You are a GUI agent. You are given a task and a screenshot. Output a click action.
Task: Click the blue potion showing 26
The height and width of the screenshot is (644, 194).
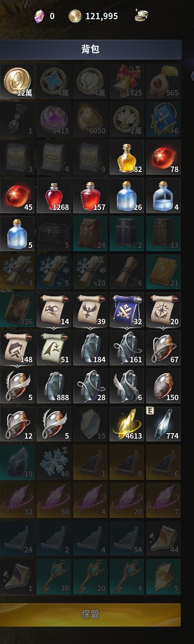click(127, 196)
